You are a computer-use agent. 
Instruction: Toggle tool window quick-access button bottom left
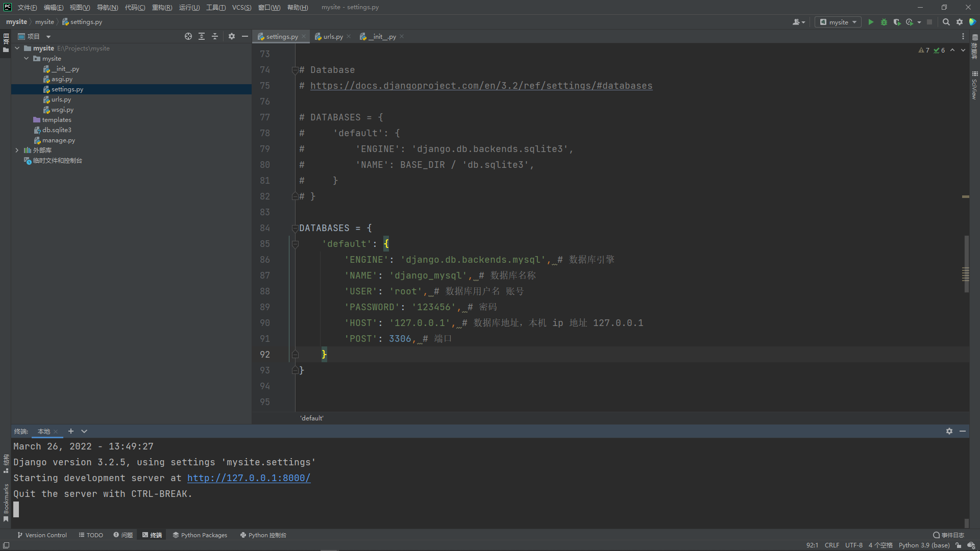click(x=6, y=545)
